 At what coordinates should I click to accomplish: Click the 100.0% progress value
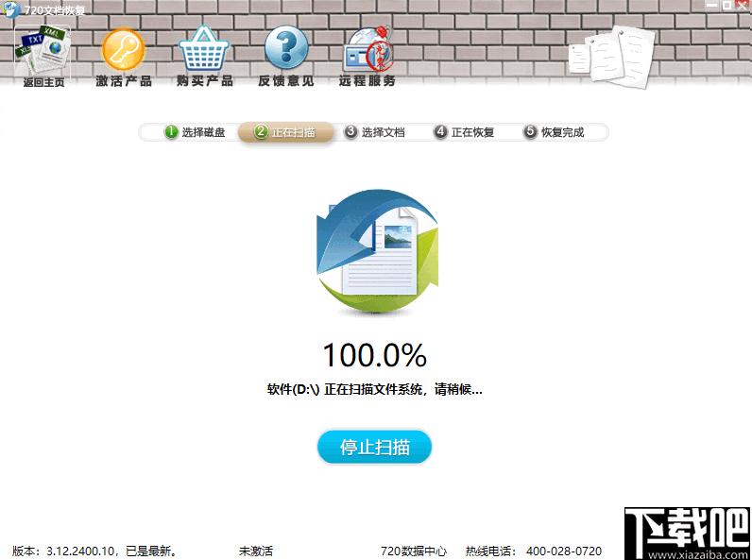[x=374, y=355]
